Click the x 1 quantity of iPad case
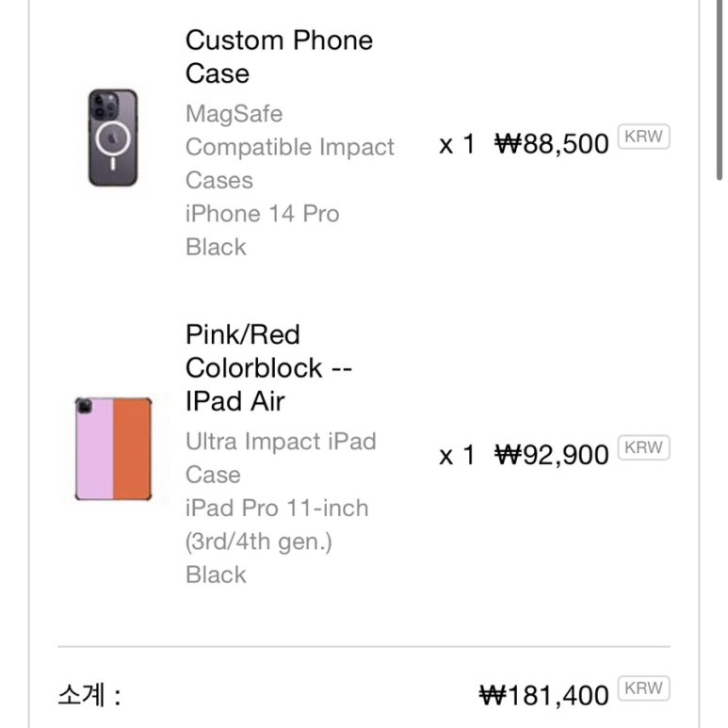Image resolution: width=728 pixels, height=728 pixels. [457, 455]
